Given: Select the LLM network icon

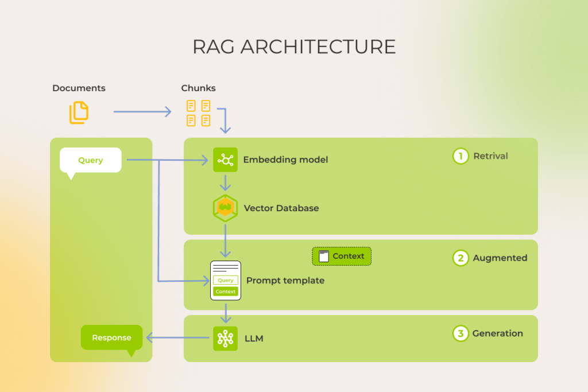Looking at the screenshot, I should click(226, 339).
